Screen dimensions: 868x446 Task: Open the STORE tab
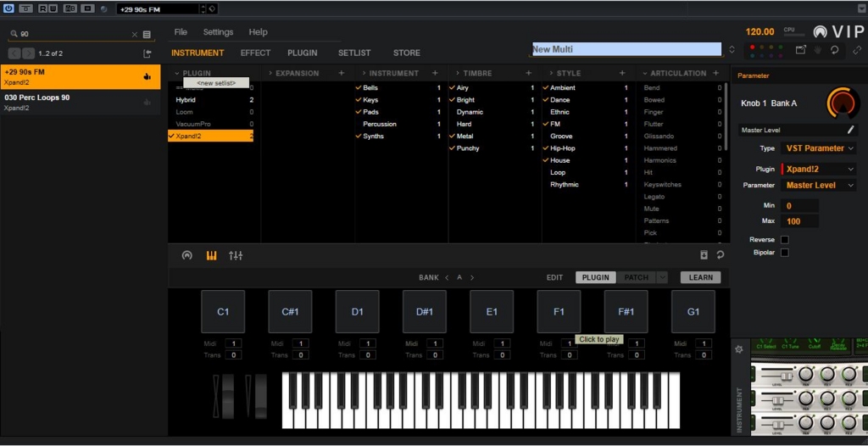(x=407, y=53)
